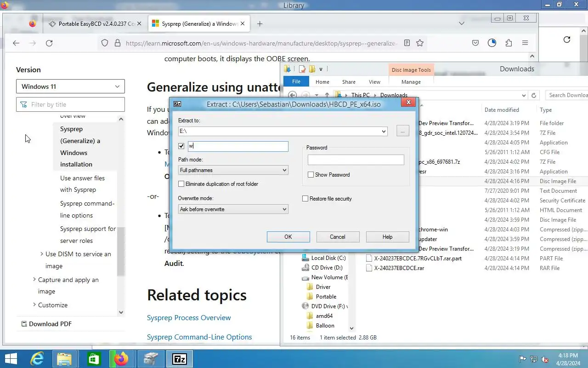Click the Download PDF link
The image size is (588, 368).
pyautogui.click(x=46, y=324)
